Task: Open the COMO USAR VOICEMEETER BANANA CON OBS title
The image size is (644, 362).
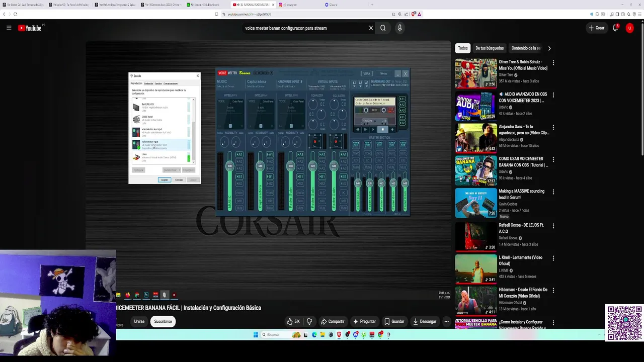Action: point(523,161)
